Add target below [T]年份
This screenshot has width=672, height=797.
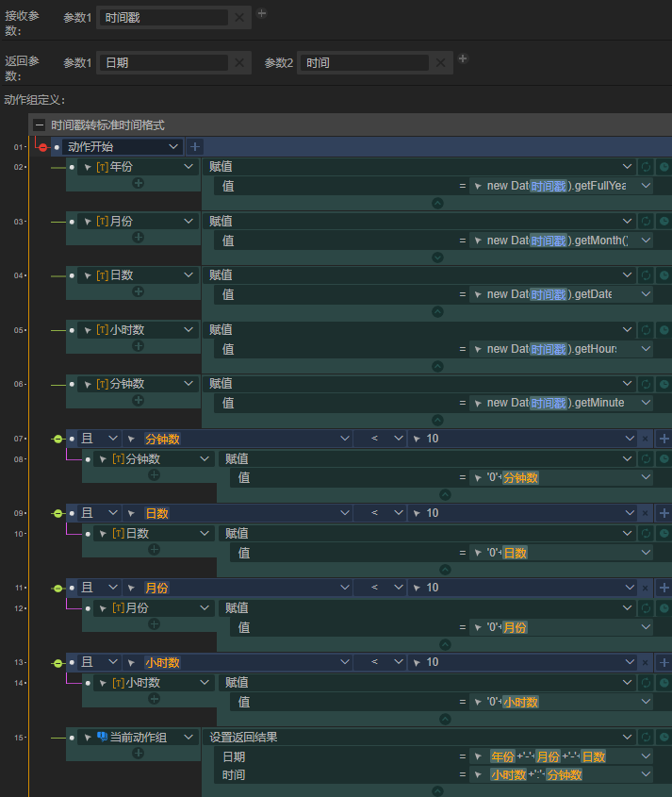(139, 183)
